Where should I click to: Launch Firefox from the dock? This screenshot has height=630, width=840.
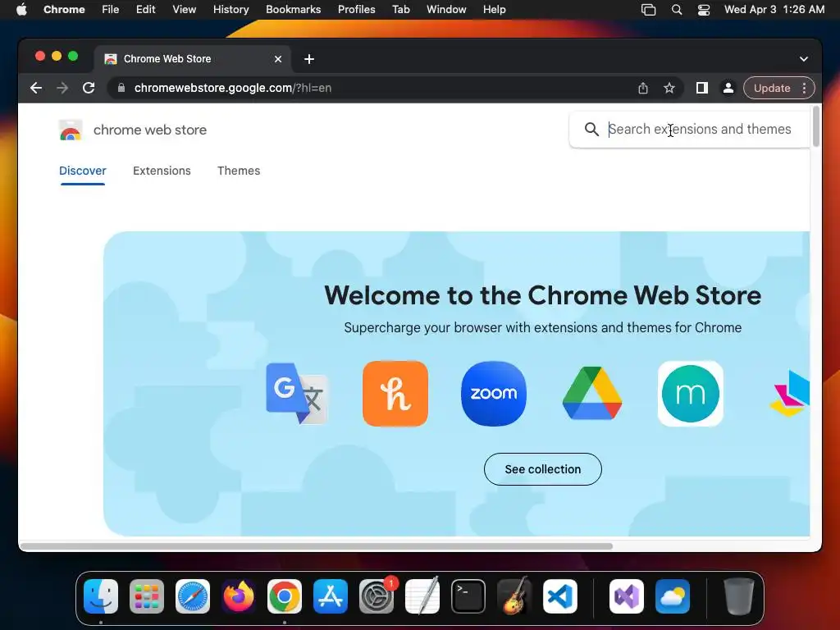(x=239, y=596)
